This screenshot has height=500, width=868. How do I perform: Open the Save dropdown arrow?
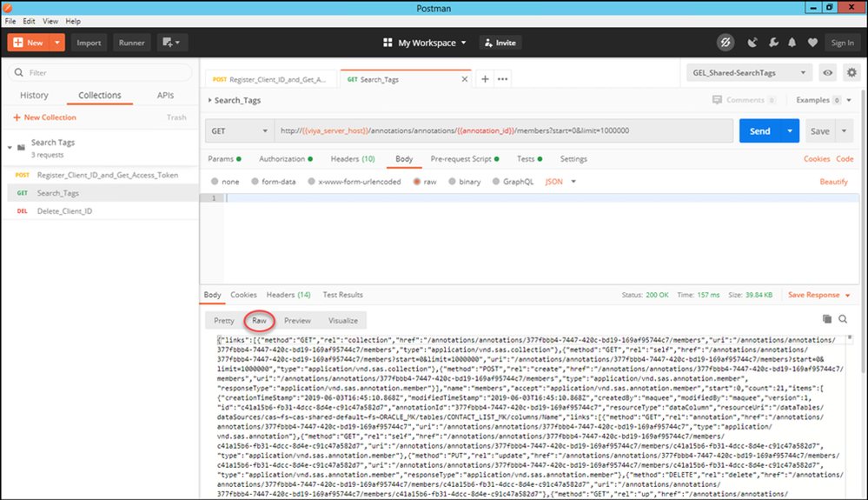(845, 130)
